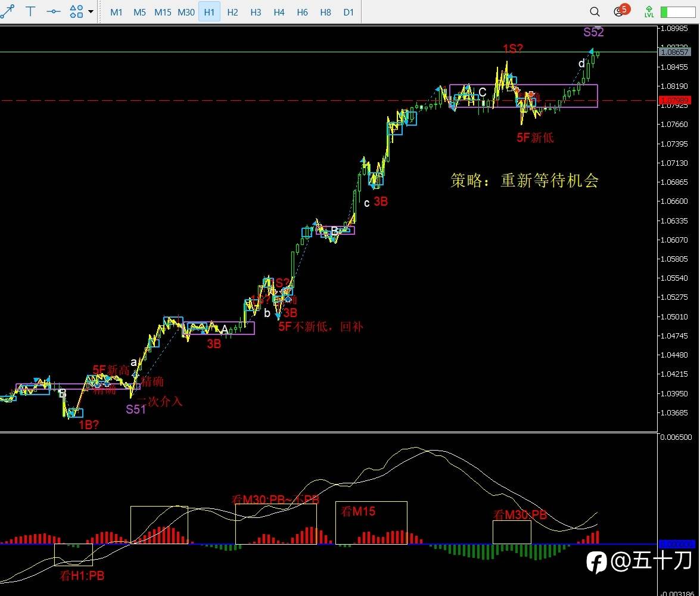The width and height of the screenshot is (700, 596).
Task: Switch to the M30 timeframe
Action: pos(186,12)
